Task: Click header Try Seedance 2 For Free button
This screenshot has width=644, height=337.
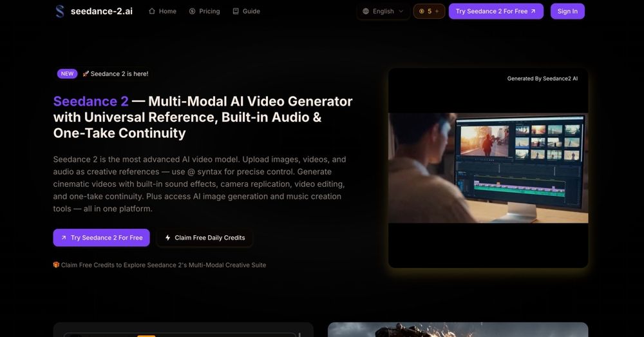Action: click(496, 11)
